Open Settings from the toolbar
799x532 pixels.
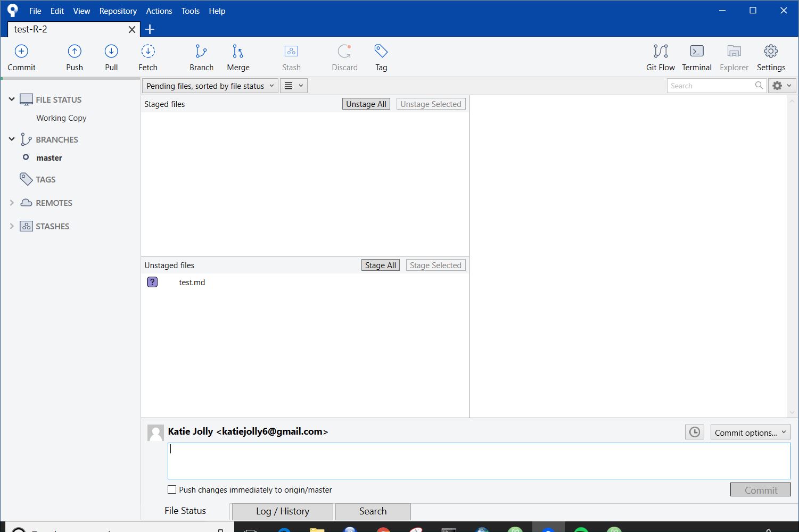pos(771,51)
